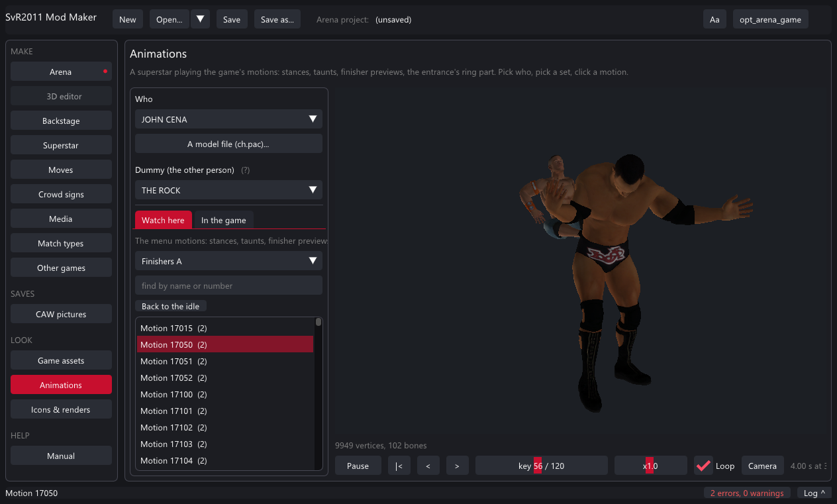
Task: Select Motion 17052 in the list
Action: [225, 378]
